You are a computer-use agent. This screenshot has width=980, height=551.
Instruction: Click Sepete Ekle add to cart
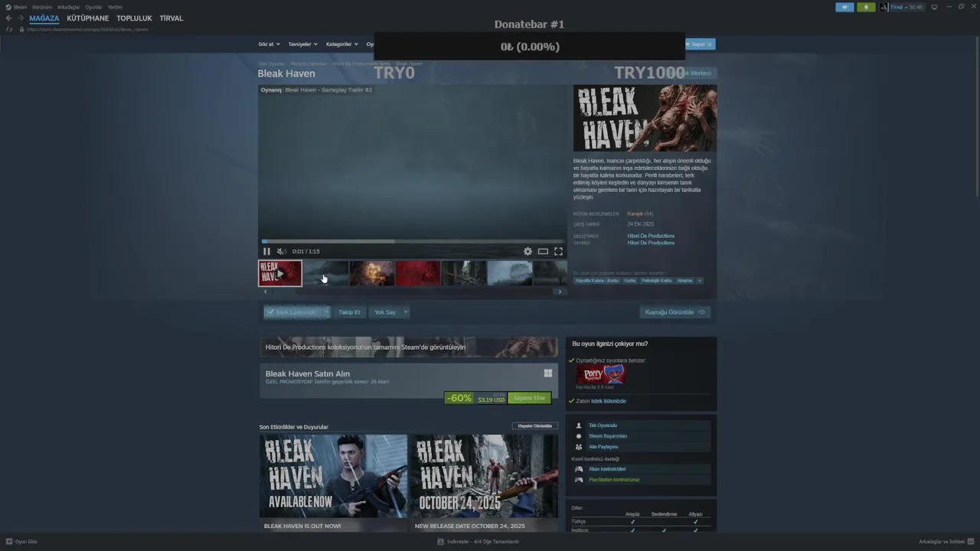pyautogui.click(x=529, y=398)
